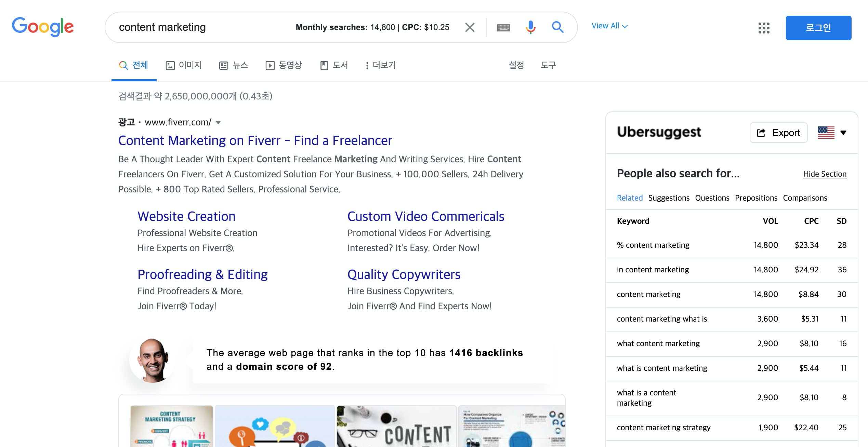This screenshot has width=868, height=447.
Task: Select keyword "content marketing strategy"
Action: [x=663, y=428]
